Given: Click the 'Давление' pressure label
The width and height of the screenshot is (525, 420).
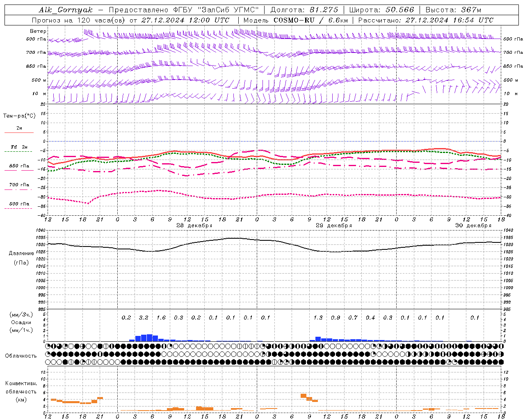Looking at the screenshot, I should coord(21,253).
